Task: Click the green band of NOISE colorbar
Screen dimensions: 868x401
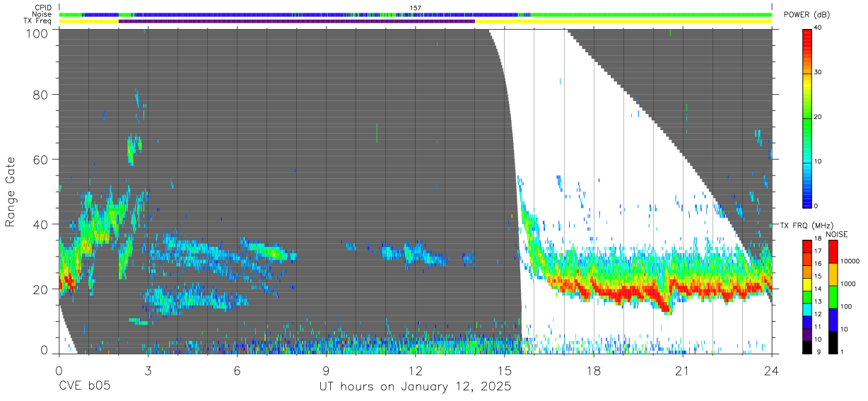Action: (x=833, y=297)
